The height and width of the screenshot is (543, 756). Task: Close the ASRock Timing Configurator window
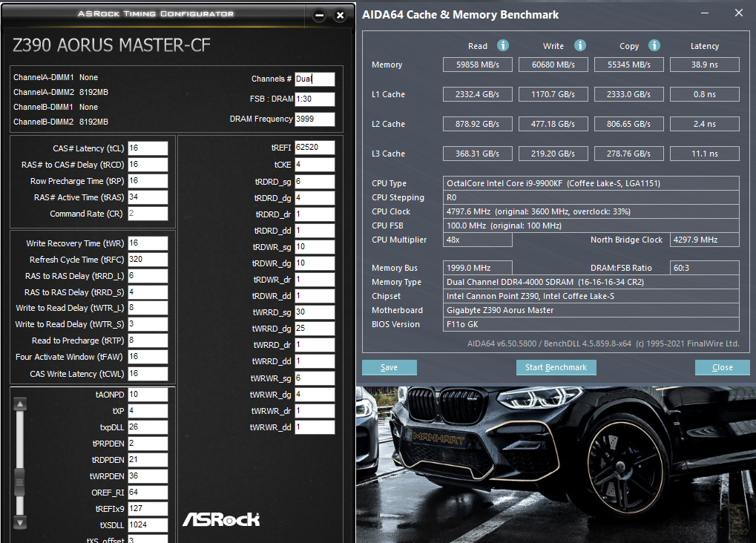[340, 16]
